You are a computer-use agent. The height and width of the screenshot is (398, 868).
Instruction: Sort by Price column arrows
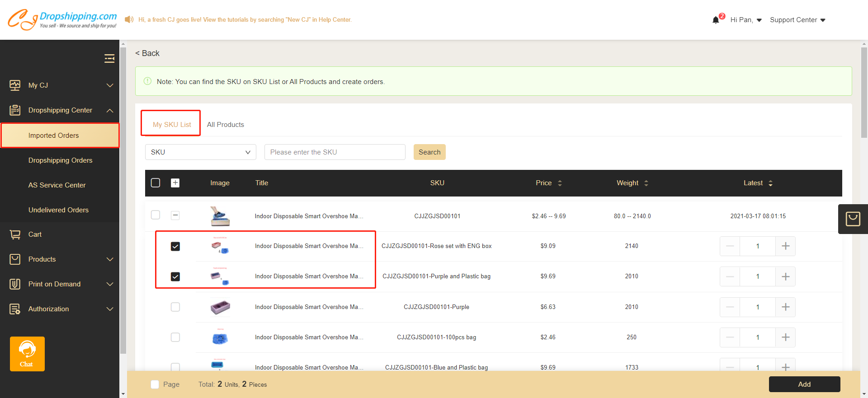[560, 183]
